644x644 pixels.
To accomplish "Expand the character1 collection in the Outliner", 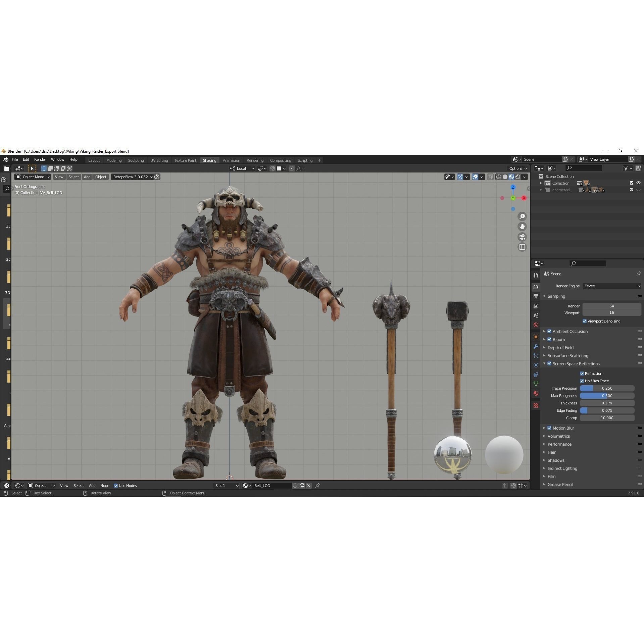I will click(x=541, y=190).
